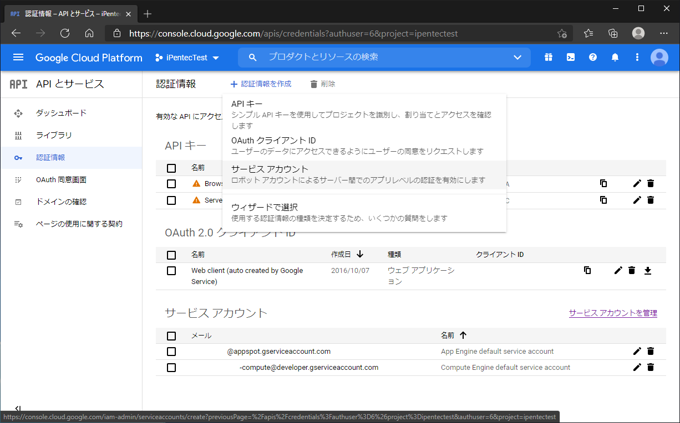The width and height of the screenshot is (680, 423).
Task: Edit the Web client OAuth entry
Action: [x=618, y=270]
